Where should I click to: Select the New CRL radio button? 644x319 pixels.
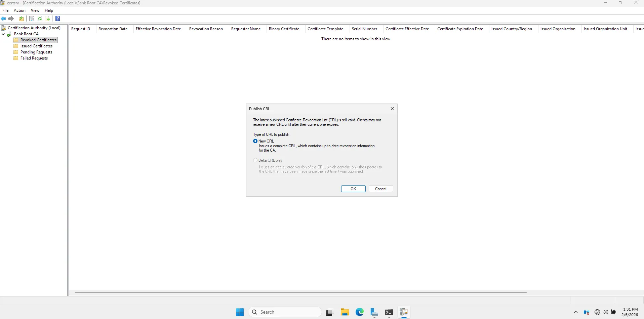point(255,141)
